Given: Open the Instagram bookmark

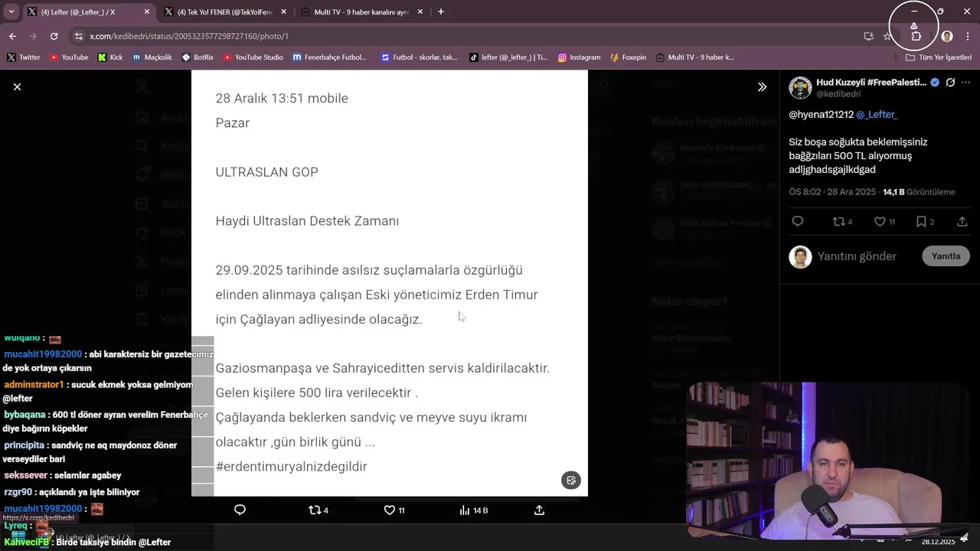Looking at the screenshot, I should pyautogui.click(x=579, y=57).
